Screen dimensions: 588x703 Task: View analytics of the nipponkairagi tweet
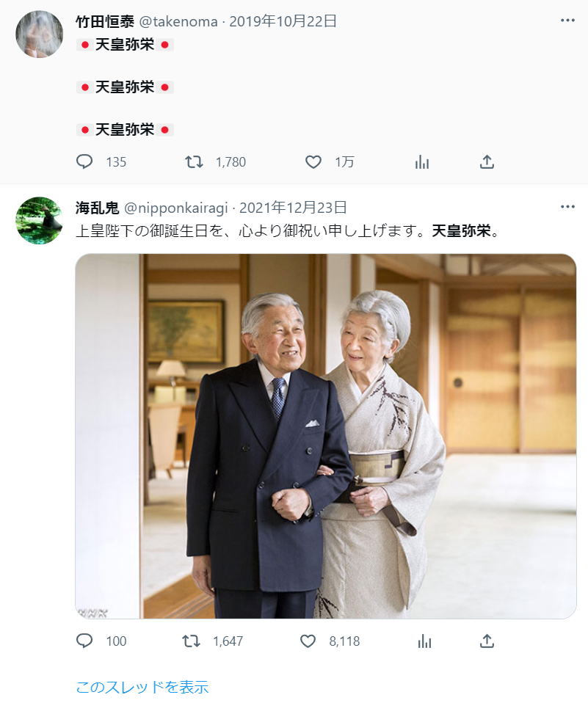coord(424,641)
